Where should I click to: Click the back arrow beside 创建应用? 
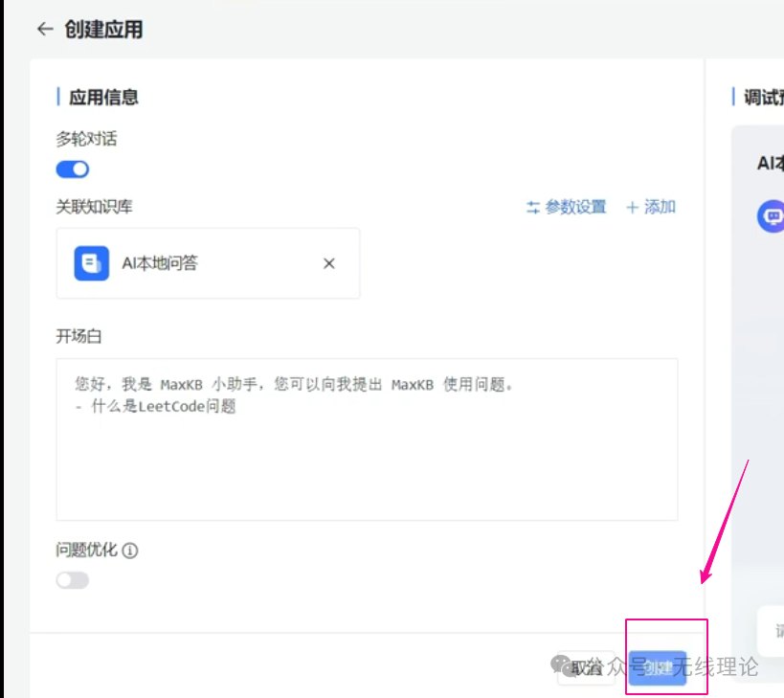click(44, 29)
